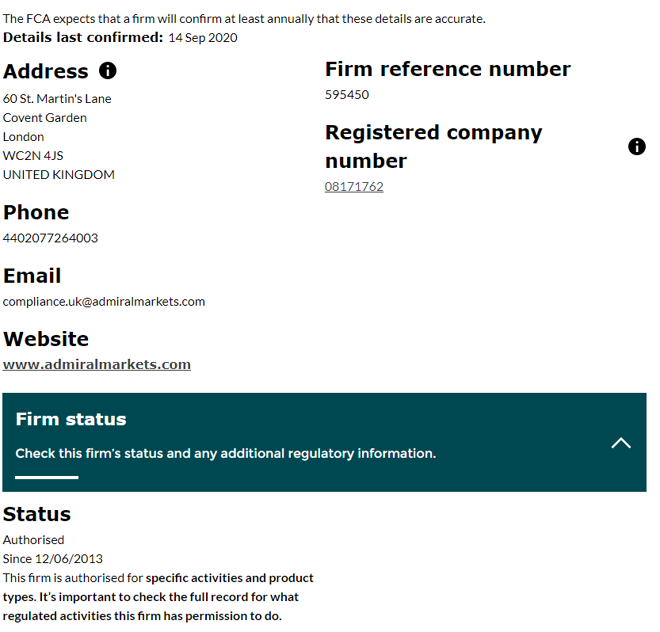Image resolution: width=660 pixels, height=632 pixels.
Task: Click the Authorised status text
Action: tap(33, 540)
